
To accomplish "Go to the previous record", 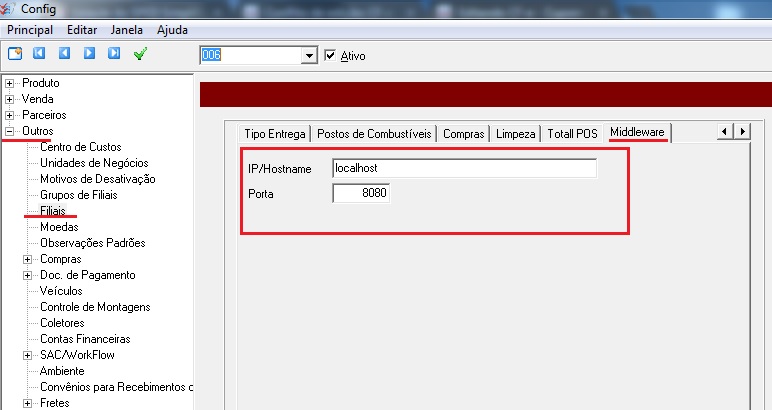I will [x=64, y=54].
